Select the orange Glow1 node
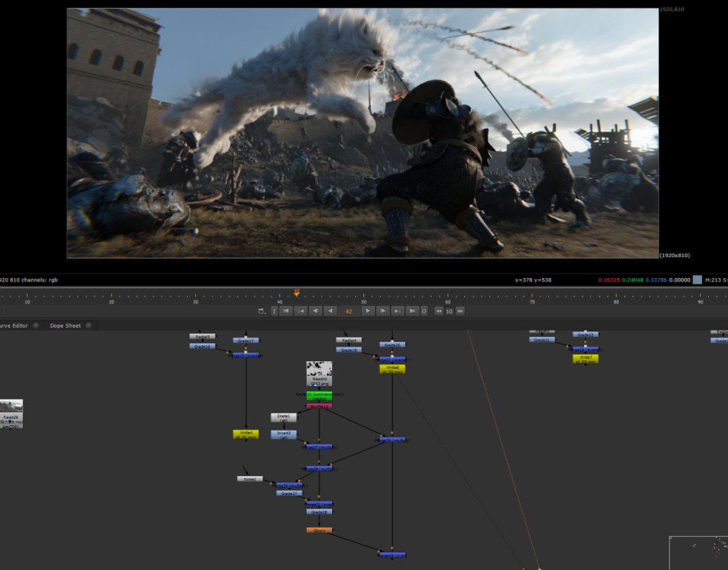 pos(319,530)
